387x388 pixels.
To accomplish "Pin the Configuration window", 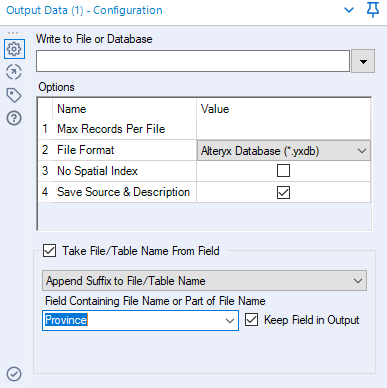I will (x=373, y=10).
